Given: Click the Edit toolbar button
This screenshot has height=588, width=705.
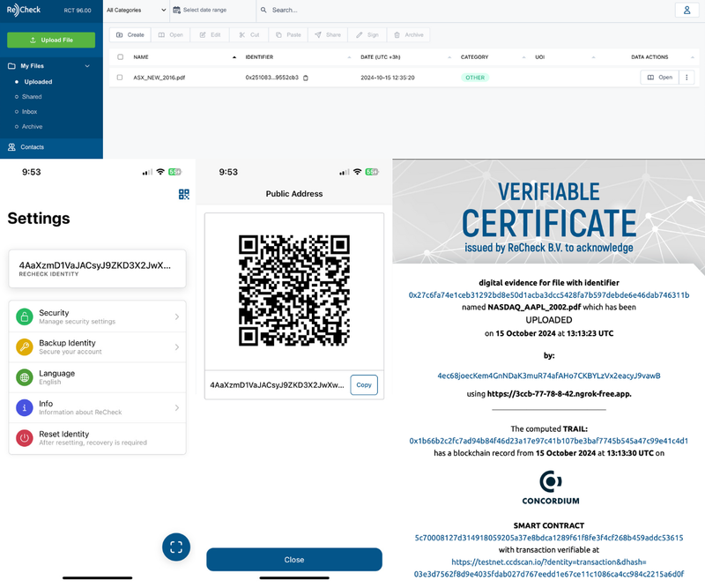Looking at the screenshot, I should (x=210, y=34).
